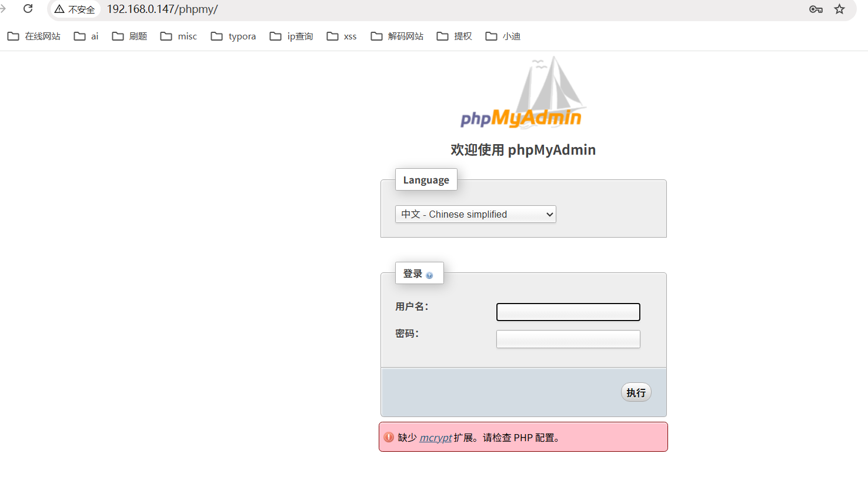
Task: Open the 提权 bookmark folder
Action: [x=455, y=36]
